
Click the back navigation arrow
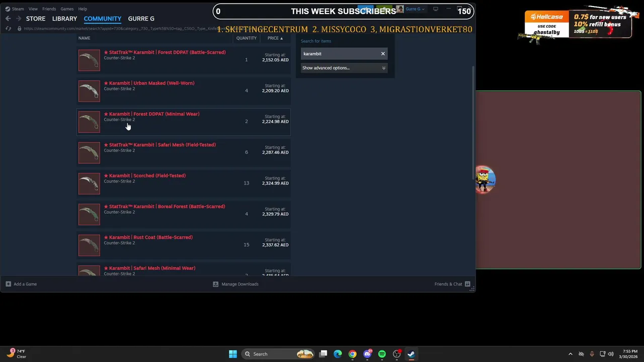point(8,19)
